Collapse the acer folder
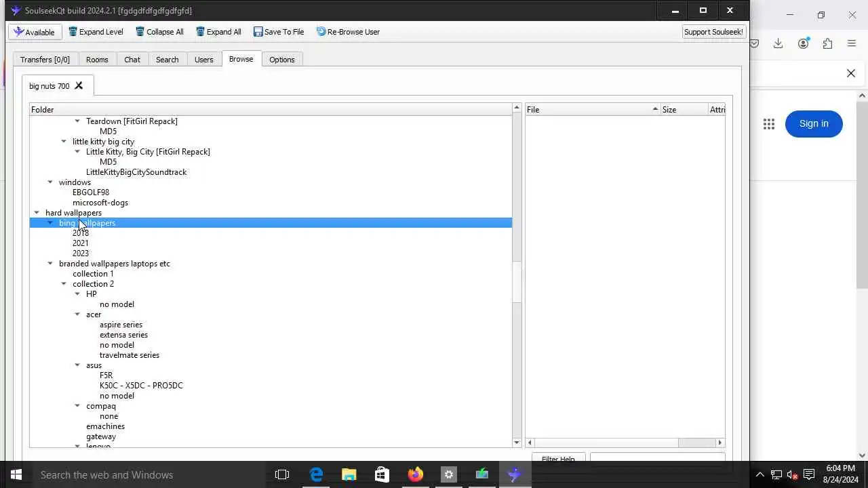 [x=77, y=314]
